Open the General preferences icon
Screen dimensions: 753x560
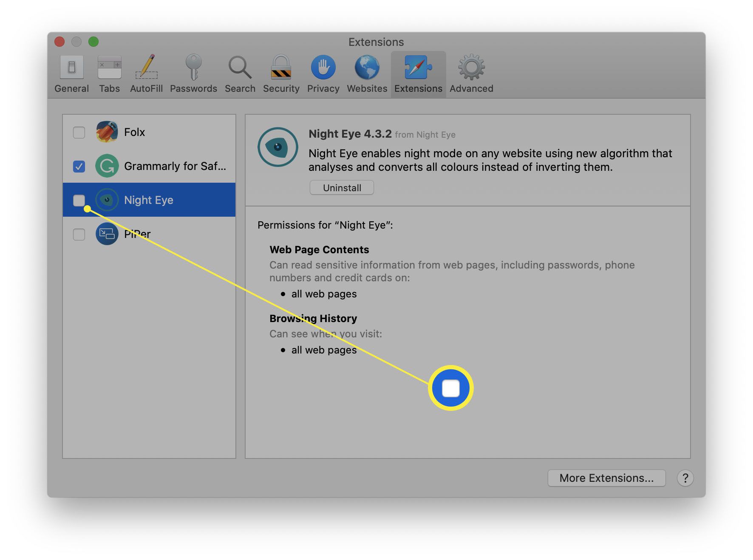coord(71,67)
